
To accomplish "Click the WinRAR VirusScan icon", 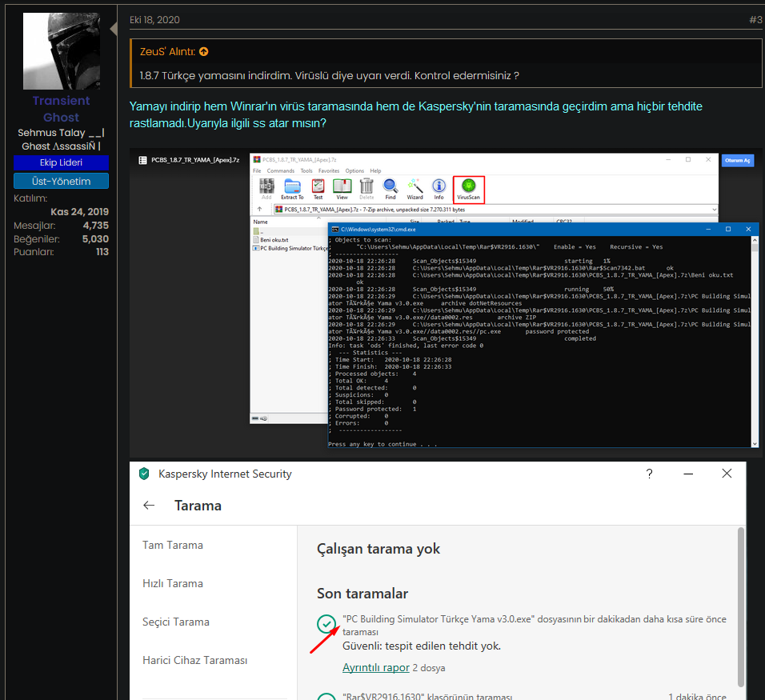I will [x=468, y=190].
